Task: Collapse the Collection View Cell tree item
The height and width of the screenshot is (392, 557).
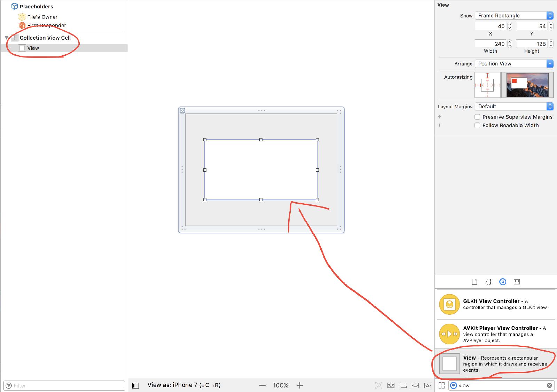Action: 7,38
